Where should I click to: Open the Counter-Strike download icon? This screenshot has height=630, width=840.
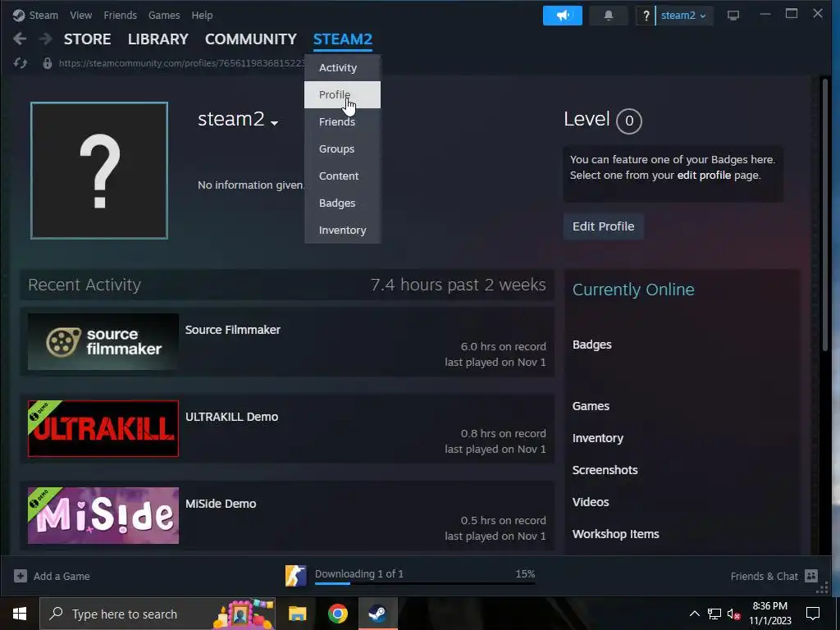click(295, 576)
